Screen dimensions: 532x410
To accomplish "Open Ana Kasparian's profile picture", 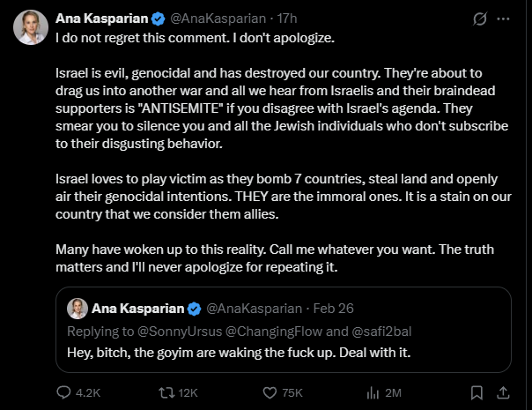I will tap(31, 27).
